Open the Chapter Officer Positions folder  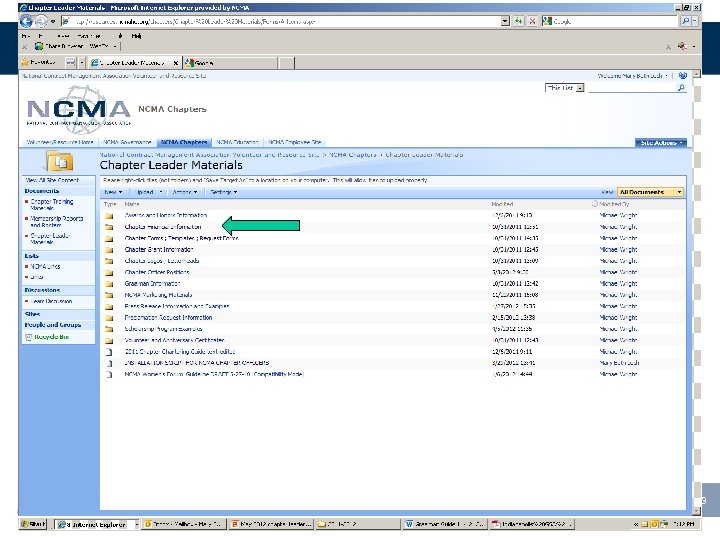pyautogui.click(x=157, y=272)
